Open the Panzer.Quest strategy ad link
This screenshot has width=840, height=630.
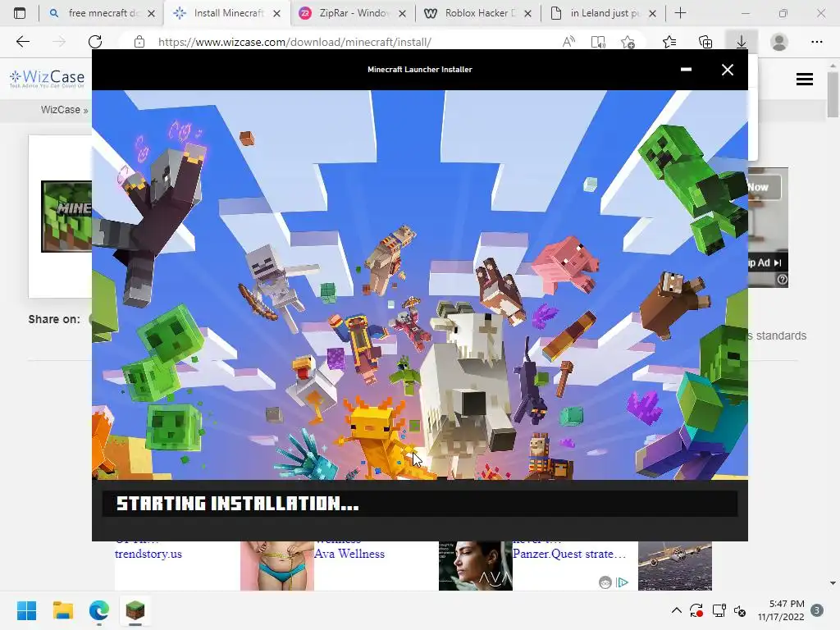coord(569,554)
